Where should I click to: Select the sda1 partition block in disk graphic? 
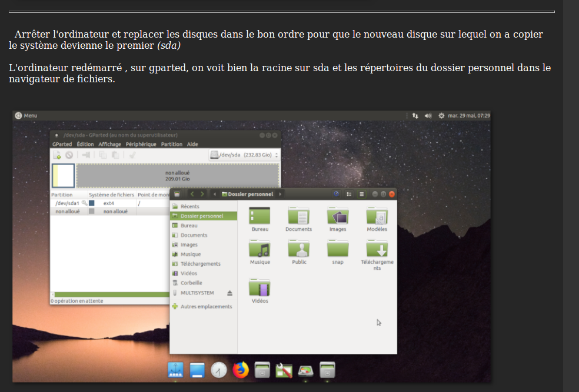(63, 176)
